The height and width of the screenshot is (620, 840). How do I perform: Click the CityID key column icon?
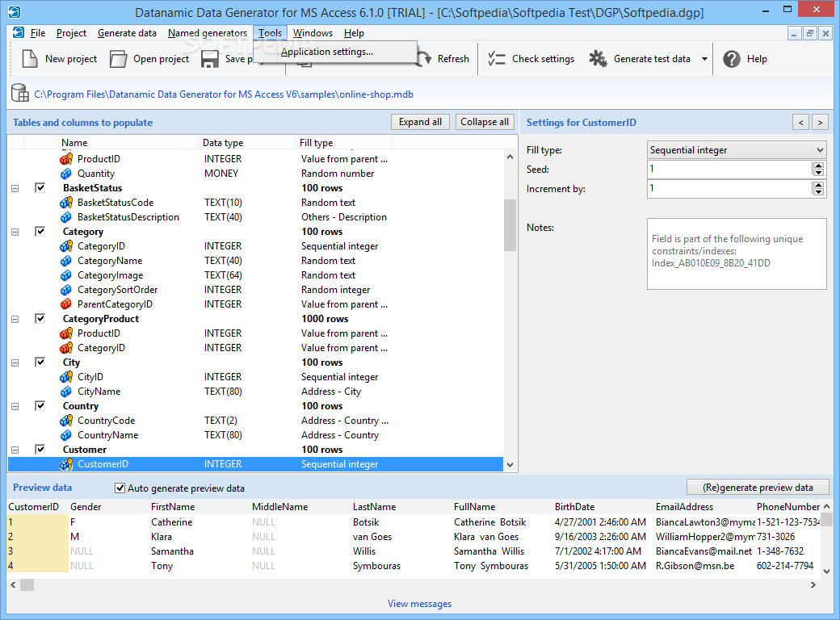coord(66,377)
